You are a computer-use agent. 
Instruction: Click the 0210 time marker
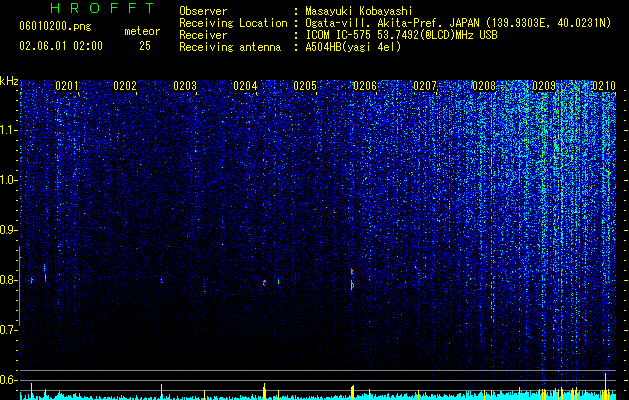tap(604, 85)
